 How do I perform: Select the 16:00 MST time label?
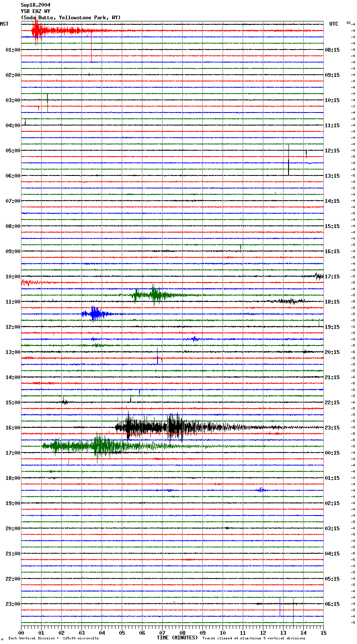pos(13,428)
